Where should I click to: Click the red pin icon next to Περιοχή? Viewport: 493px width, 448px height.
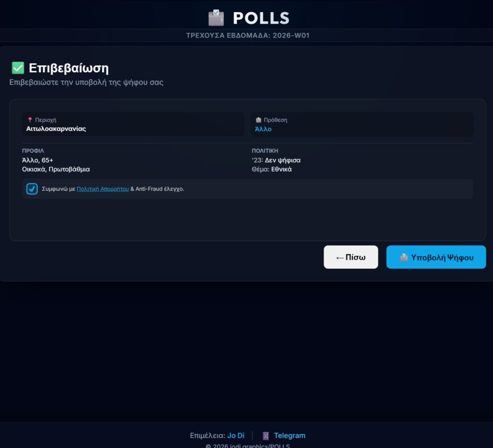(x=30, y=120)
